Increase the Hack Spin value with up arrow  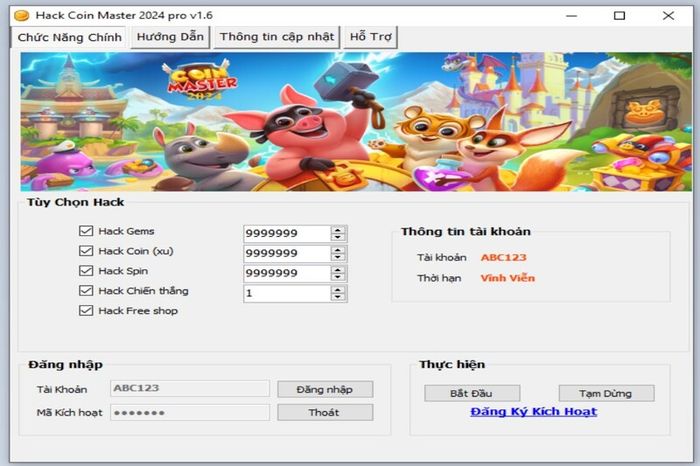pyautogui.click(x=338, y=270)
